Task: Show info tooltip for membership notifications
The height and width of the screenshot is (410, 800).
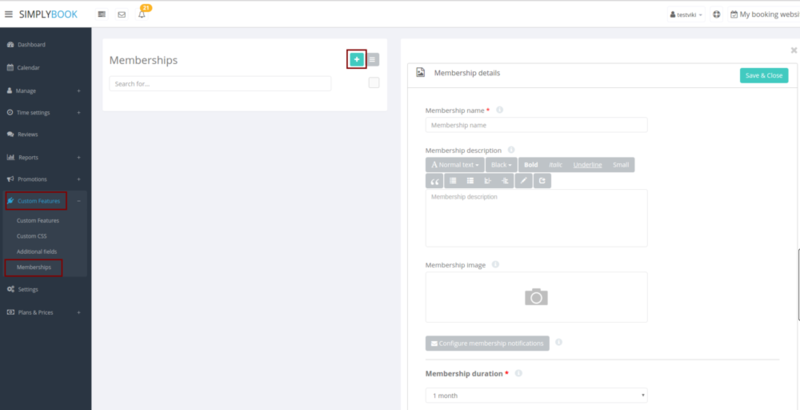Action: point(559,342)
